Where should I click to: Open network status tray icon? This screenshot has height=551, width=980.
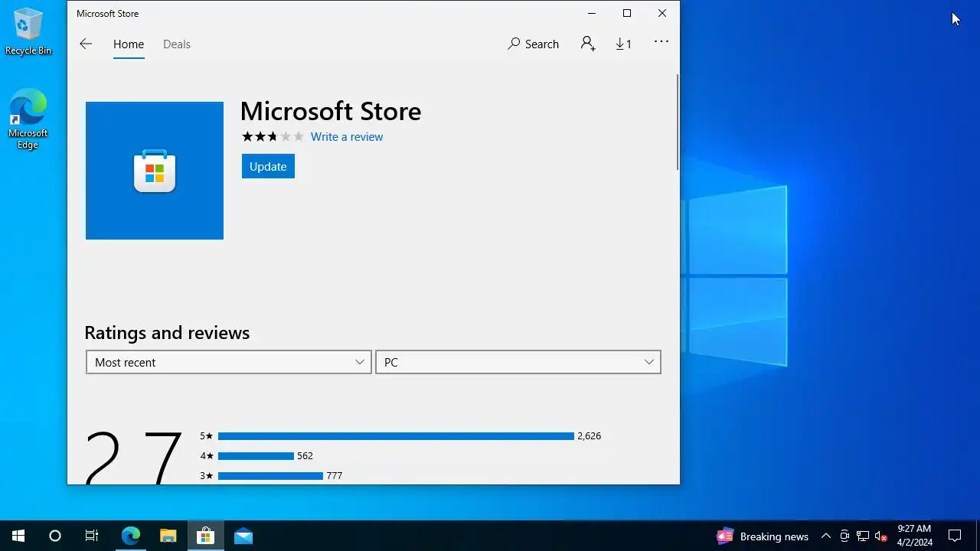click(863, 536)
